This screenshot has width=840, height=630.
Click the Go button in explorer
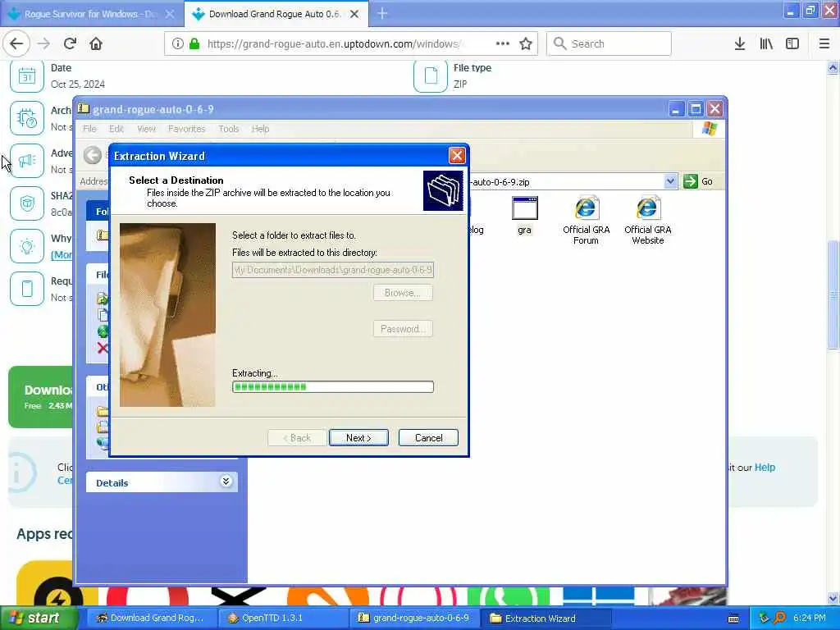(x=698, y=181)
